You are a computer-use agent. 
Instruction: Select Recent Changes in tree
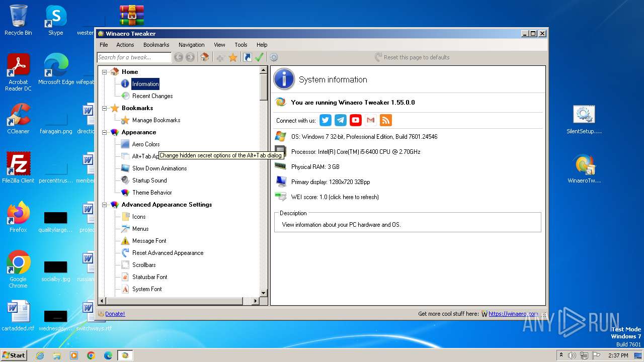pyautogui.click(x=152, y=96)
